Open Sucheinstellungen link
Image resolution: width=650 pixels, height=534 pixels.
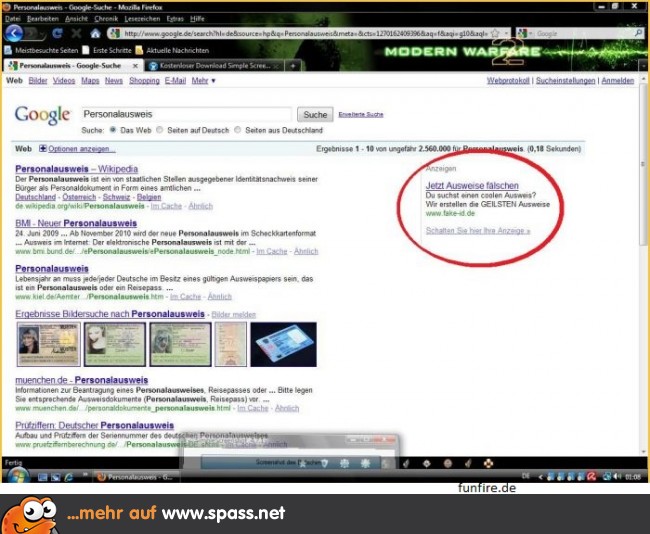point(565,80)
